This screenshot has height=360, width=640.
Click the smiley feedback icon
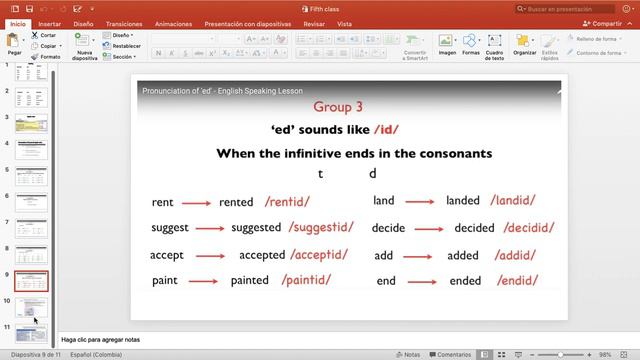click(x=627, y=9)
